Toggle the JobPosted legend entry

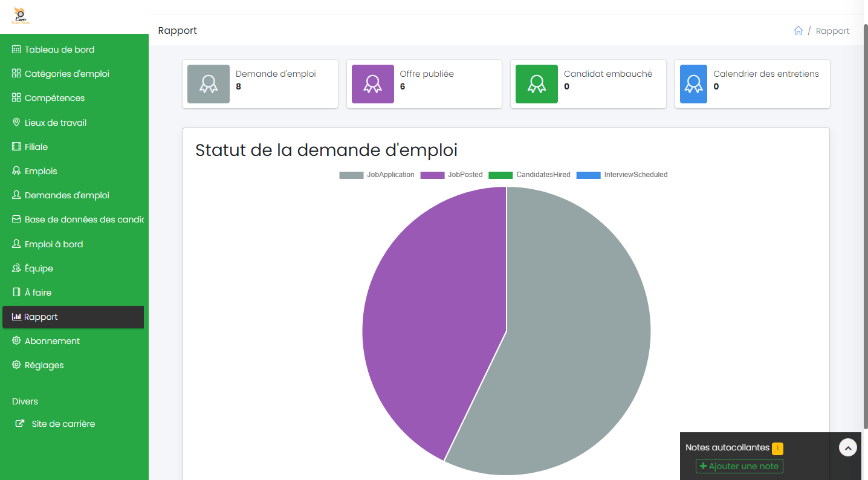click(465, 175)
